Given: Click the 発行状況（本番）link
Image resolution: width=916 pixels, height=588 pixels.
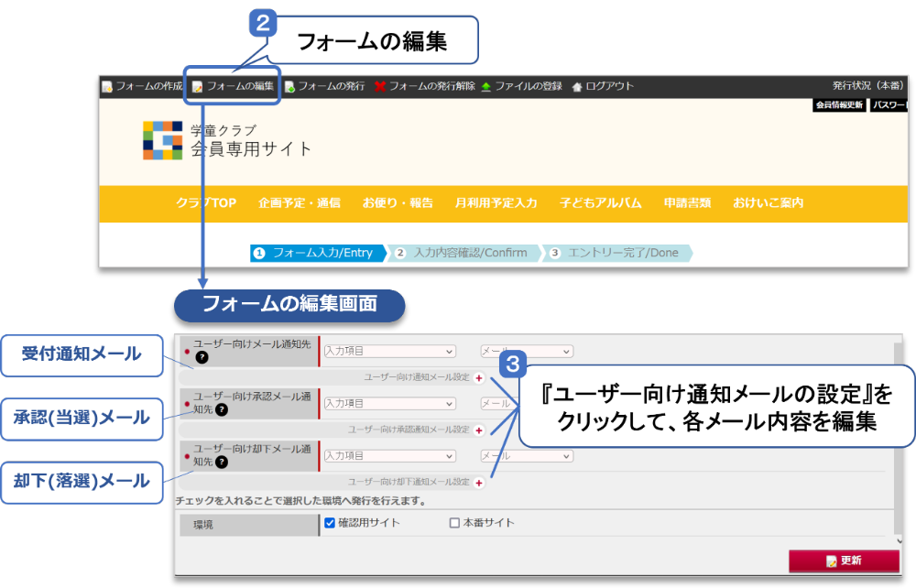Looking at the screenshot, I should 868,86.
